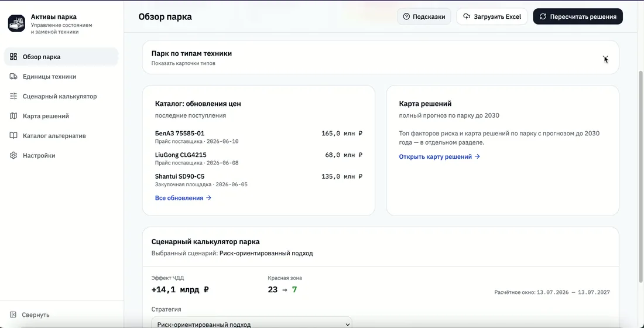Click the Обзор парка grid icon
644x328 pixels.
[13, 57]
